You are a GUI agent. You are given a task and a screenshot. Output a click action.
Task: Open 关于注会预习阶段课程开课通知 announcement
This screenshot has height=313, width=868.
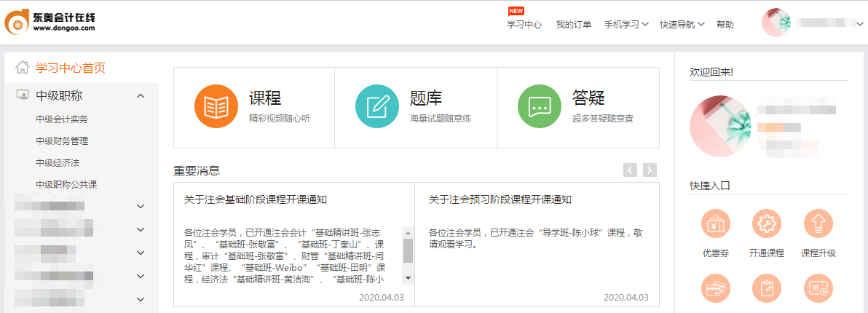click(x=500, y=199)
